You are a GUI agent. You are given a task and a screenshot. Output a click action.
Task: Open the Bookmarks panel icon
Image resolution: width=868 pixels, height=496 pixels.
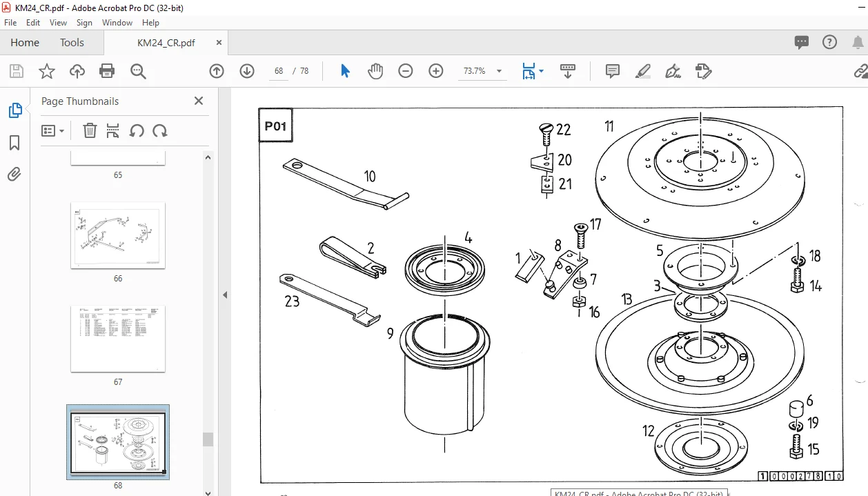(x=14, y=143)
